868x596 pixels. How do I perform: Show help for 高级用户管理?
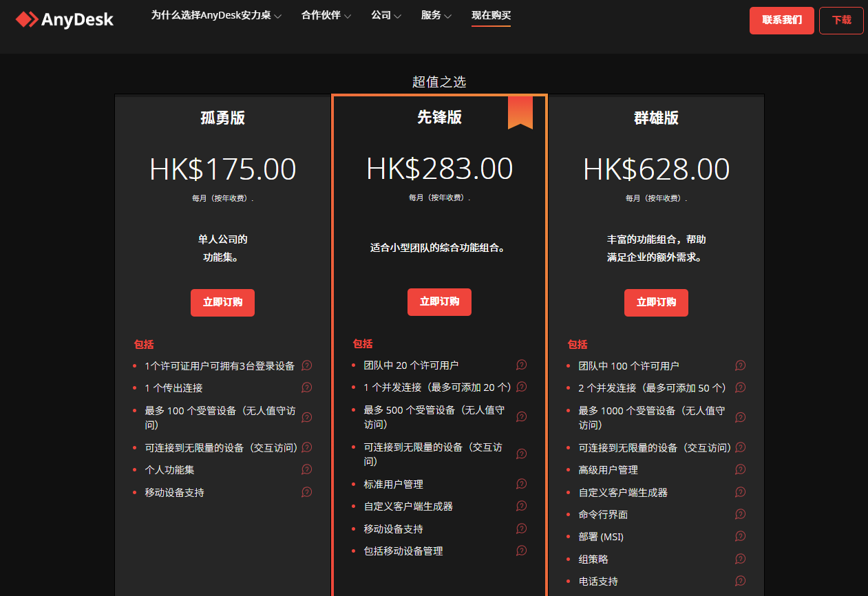(x=741, y=469)
